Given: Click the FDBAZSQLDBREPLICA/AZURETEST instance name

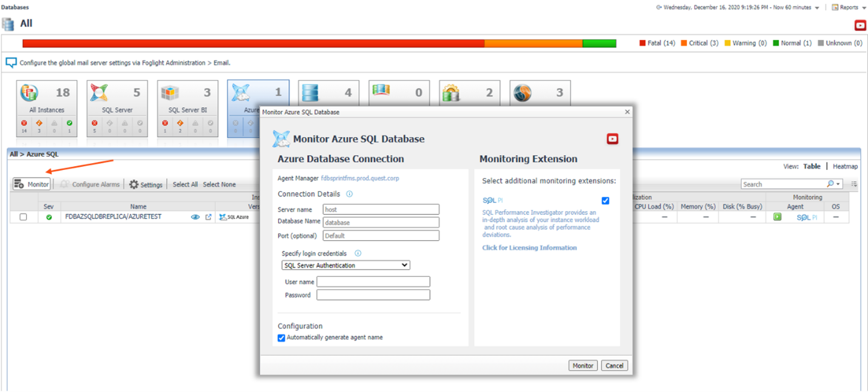Looking at the screenshot, I should (113, 217).
